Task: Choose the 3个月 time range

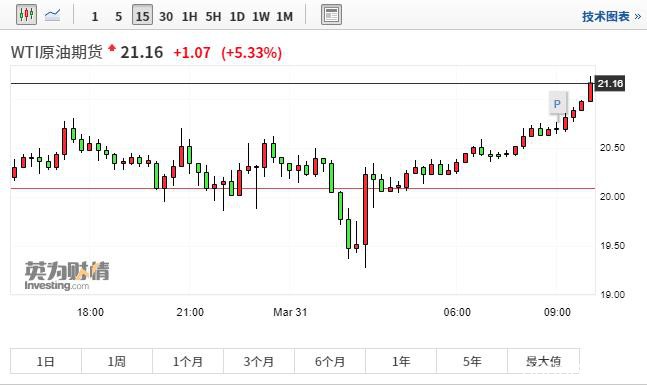Action: pyautogui.click(x=259, y=361)
